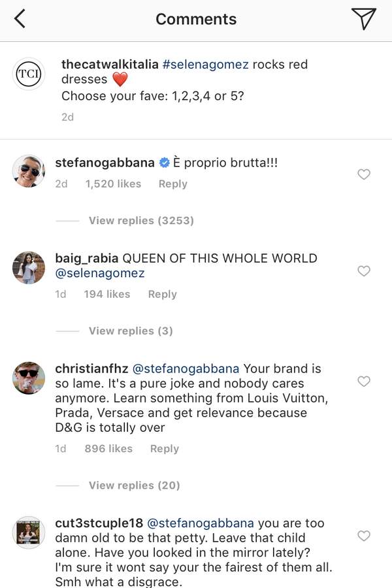Screen dimensions: 392x588
Task: Open thecatwalkitalia TCI profile picture
Action: click(x=29, y=74)
